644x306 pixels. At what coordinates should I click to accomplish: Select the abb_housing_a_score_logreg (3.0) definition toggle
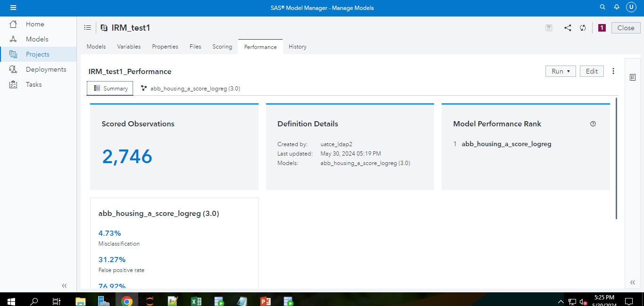click(x=191, y=88)
